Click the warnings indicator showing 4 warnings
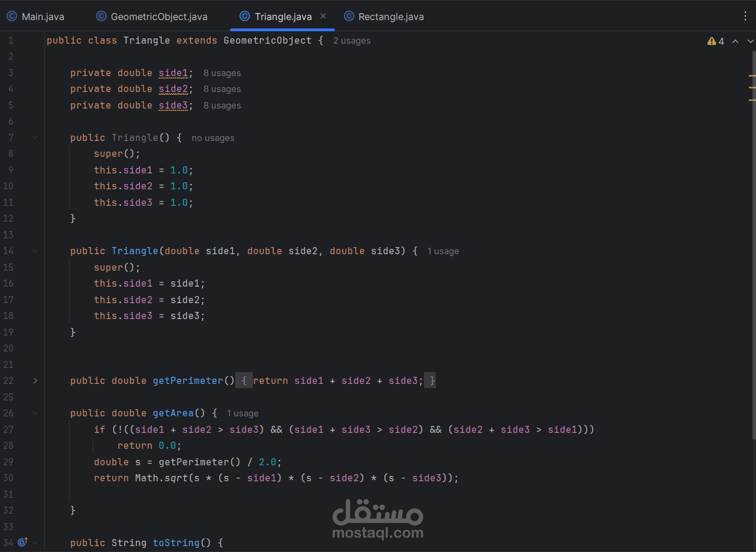The width and height of the screenshot is (756, 552). [716, 41]
